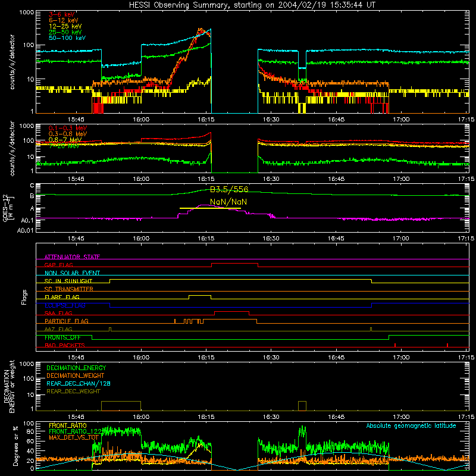Select the FRONTS_OFF flag label
This screenshot has height=476, width=476.
coord(62,337)
